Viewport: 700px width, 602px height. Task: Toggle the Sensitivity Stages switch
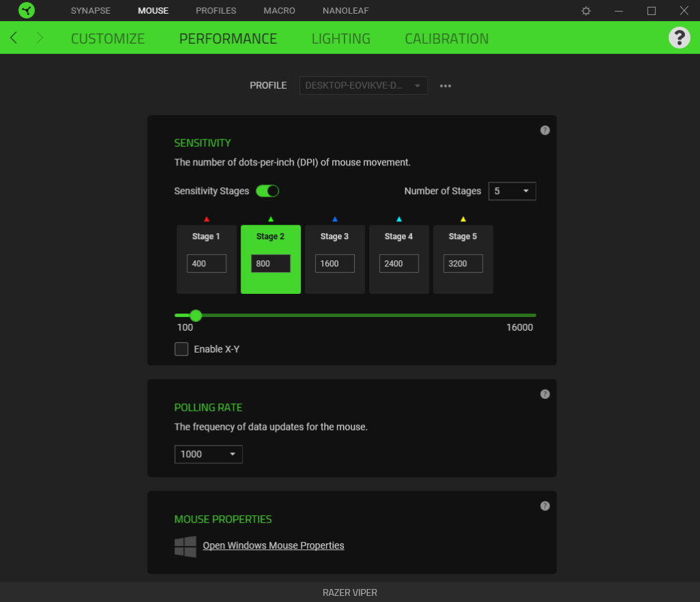[267, 191]
